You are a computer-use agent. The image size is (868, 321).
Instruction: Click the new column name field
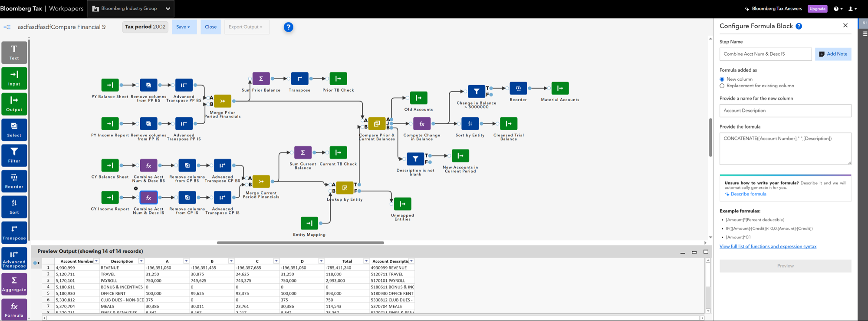point(785,111)
